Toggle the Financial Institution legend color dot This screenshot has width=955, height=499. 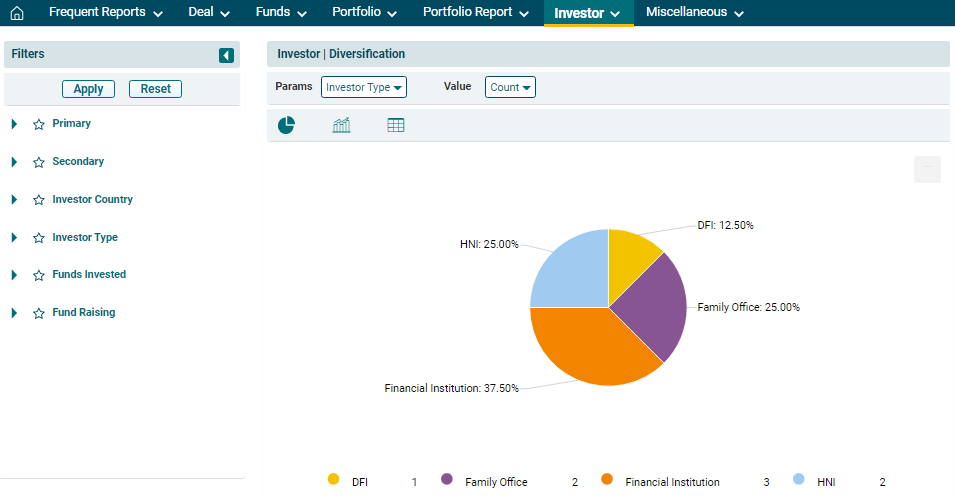pos(607,480)
